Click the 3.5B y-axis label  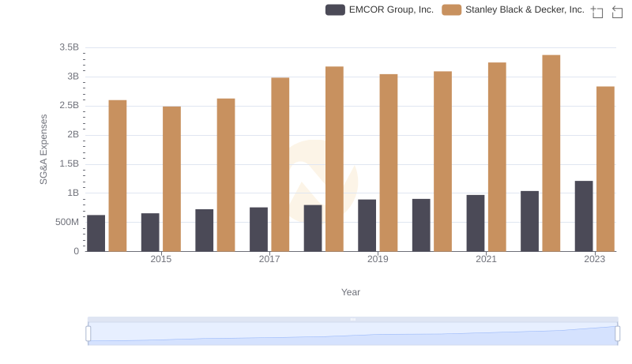(x=70, y=47)
